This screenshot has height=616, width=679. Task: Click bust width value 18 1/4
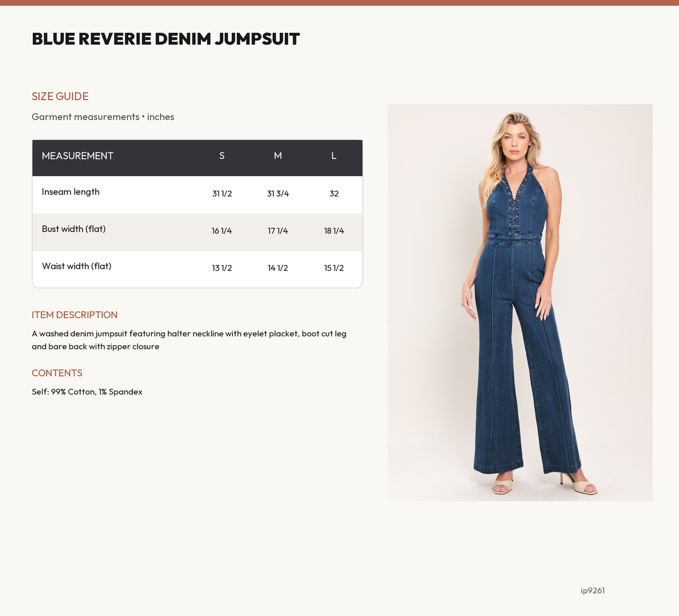point(334,231)
